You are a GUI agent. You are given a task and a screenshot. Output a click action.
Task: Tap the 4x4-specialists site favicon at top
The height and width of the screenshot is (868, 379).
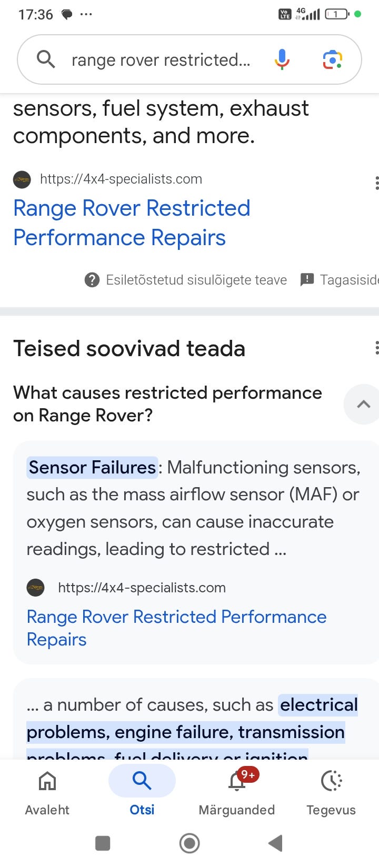[x=22, y=179]
